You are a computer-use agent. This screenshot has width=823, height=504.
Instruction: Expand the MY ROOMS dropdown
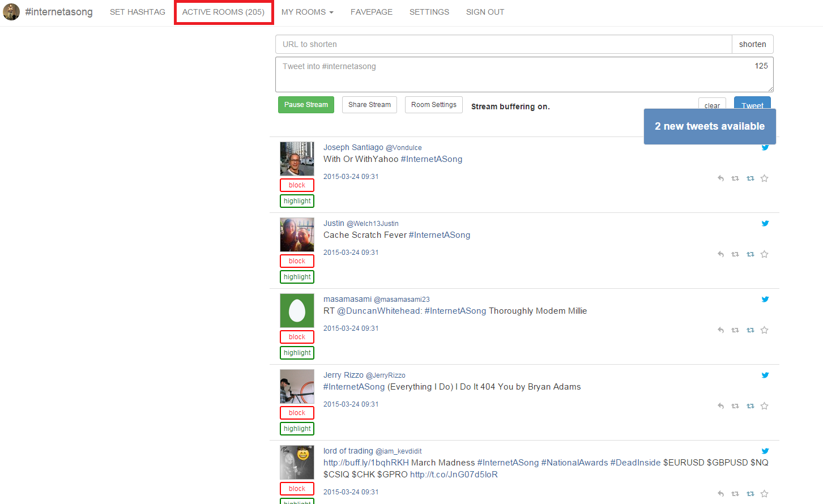[308, 12]
